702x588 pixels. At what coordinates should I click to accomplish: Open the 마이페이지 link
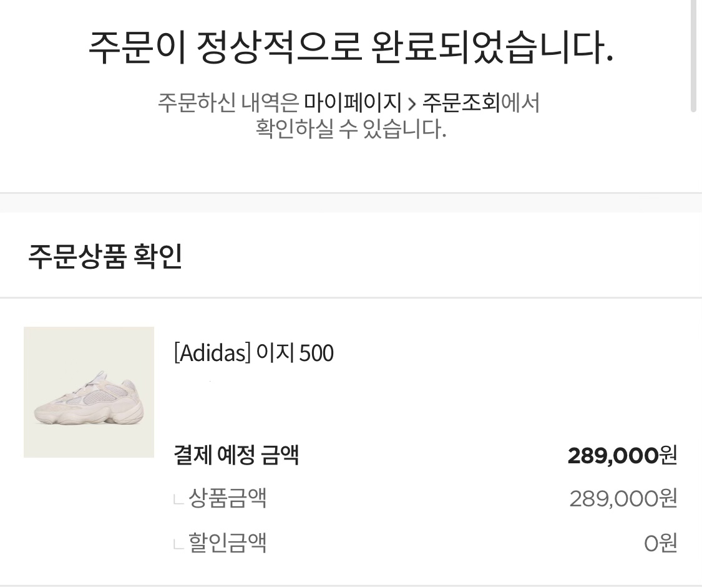[353, 102]
